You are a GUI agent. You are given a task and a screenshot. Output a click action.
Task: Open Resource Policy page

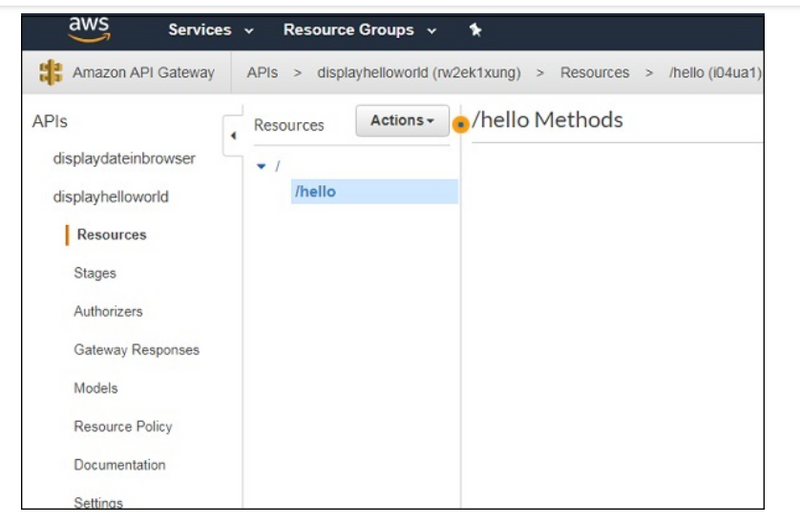click(x=123, y=426)
